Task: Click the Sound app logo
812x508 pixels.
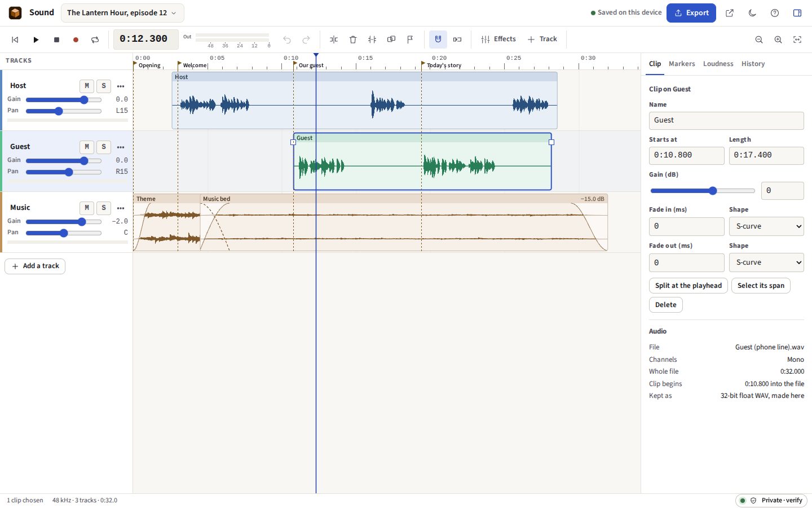Action: pyautogui.click(x=15, y=12)
